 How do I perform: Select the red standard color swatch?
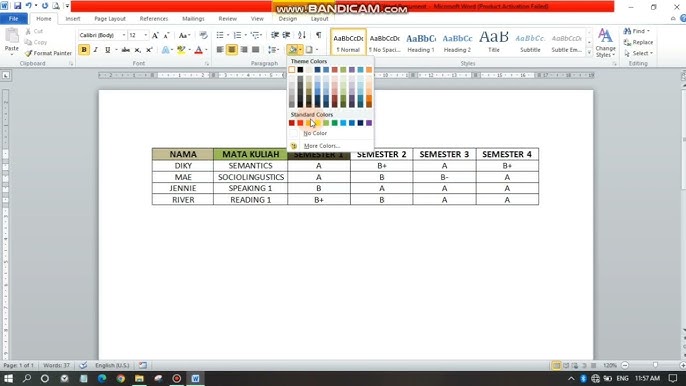[x=300, y=123]
